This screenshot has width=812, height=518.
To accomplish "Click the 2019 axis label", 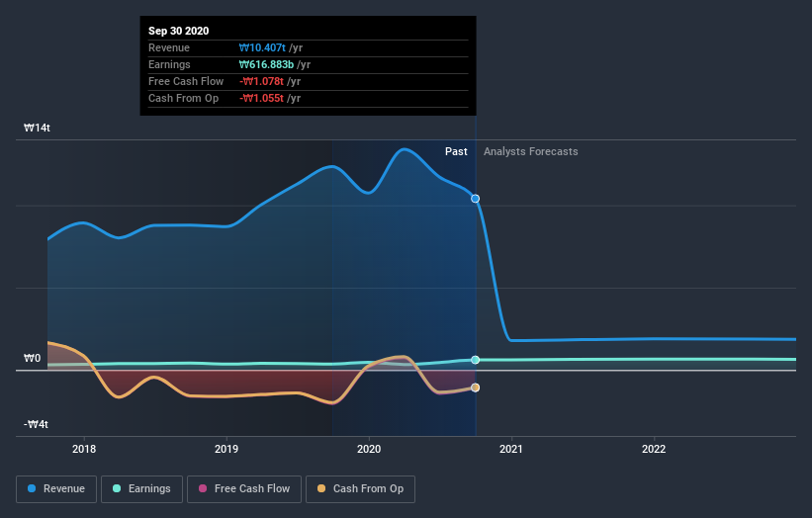I will 226,449.
